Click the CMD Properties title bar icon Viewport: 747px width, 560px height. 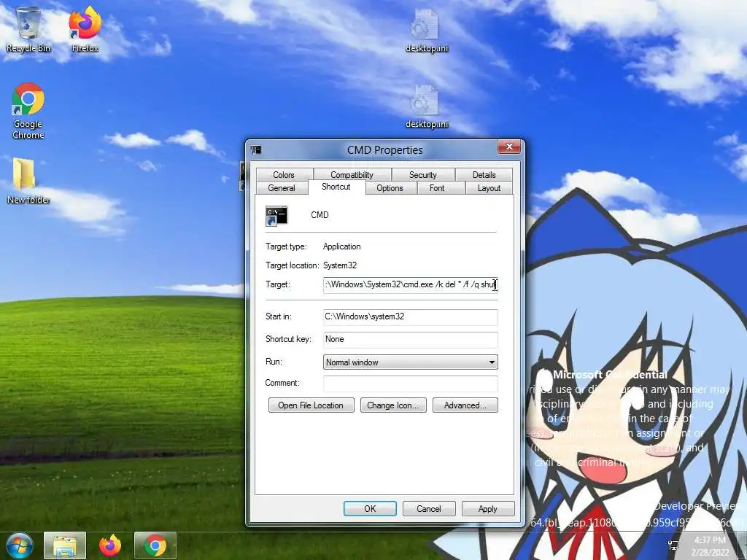(256, 150)
